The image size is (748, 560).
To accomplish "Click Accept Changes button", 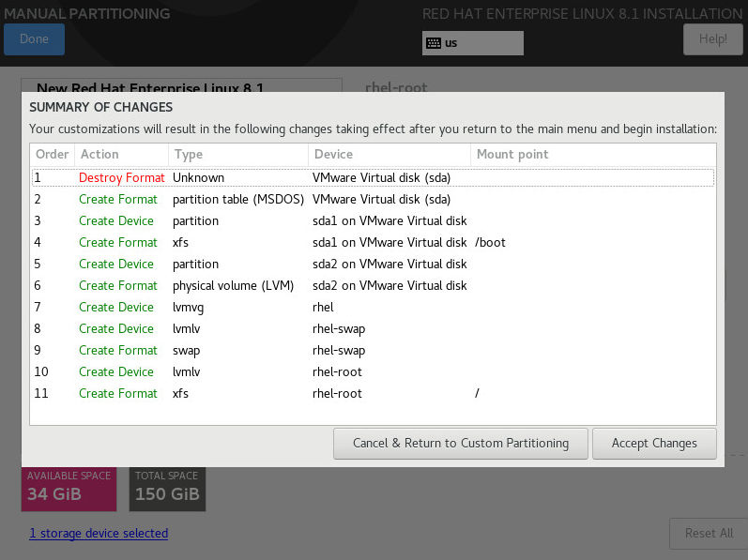I will coord(654,444).
